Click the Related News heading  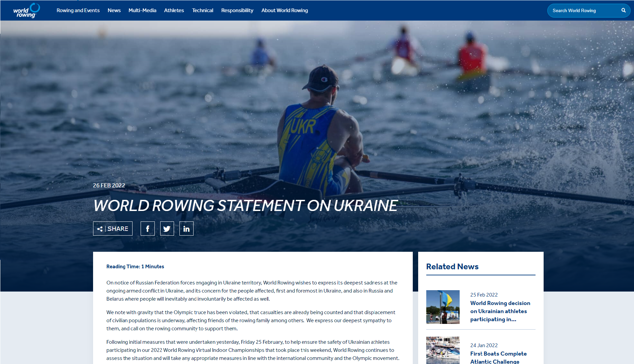[452, 267]
